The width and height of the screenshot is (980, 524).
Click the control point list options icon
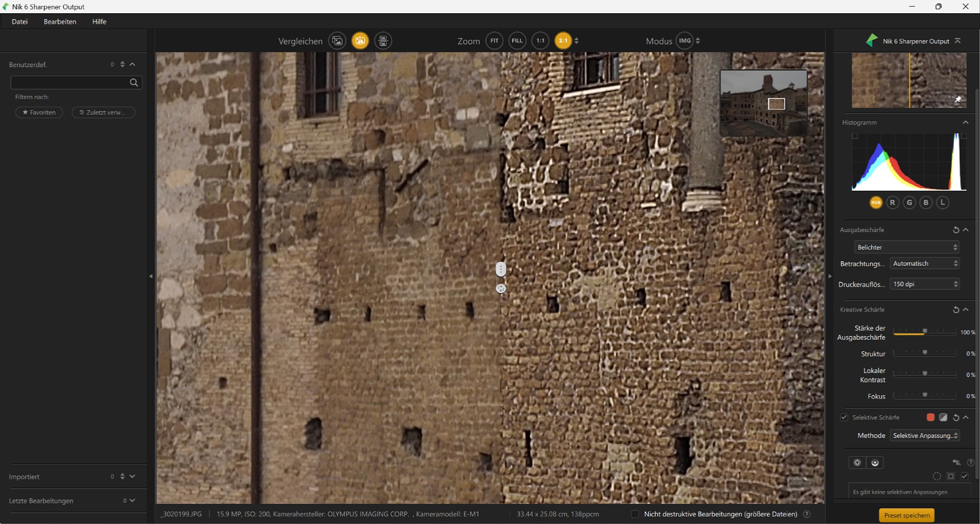coord(956,463)
